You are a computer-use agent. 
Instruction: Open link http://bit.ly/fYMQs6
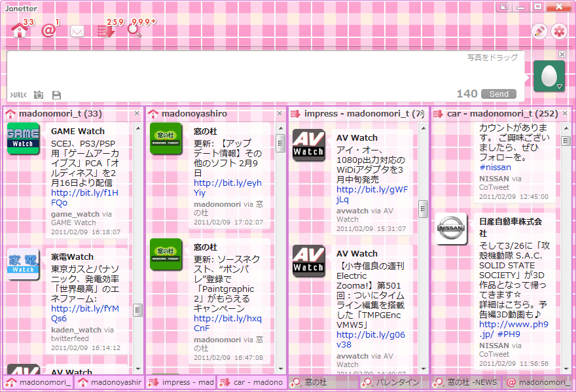tap(85, 313)
